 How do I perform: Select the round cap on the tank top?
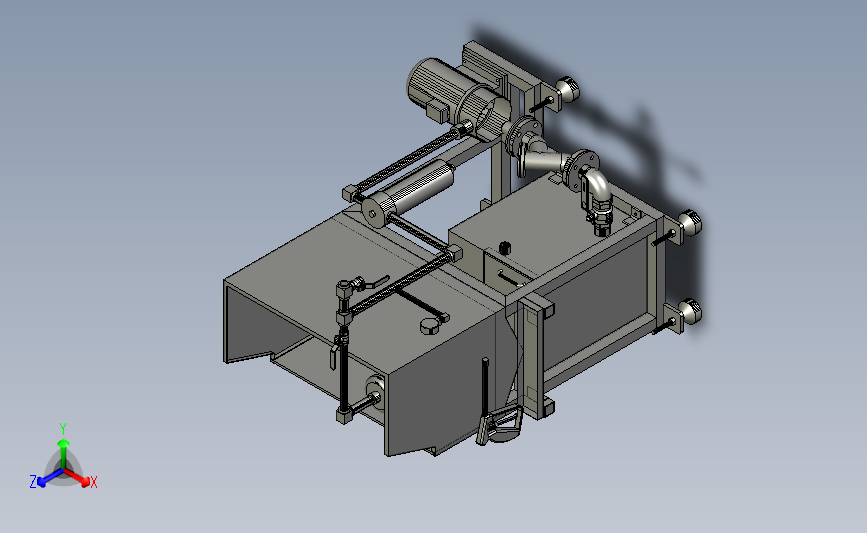point(431,326)
